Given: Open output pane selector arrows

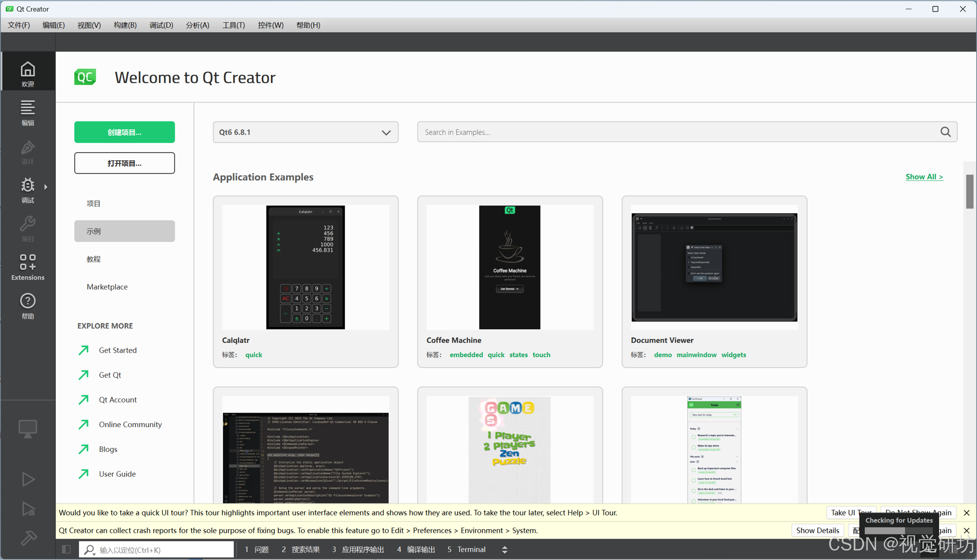Looking at the screenshot, I should click(x=504, y=550).
